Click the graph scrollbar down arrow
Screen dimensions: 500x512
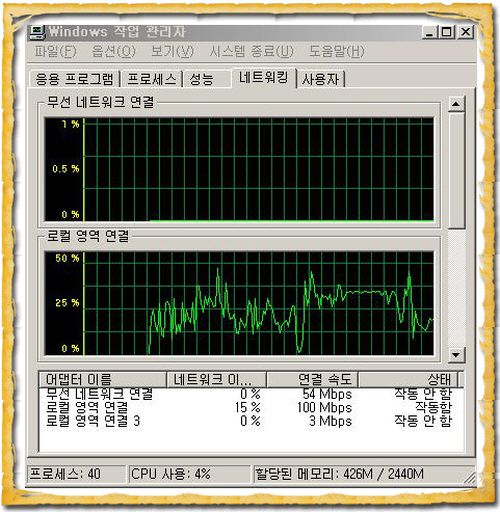(456, 354)
